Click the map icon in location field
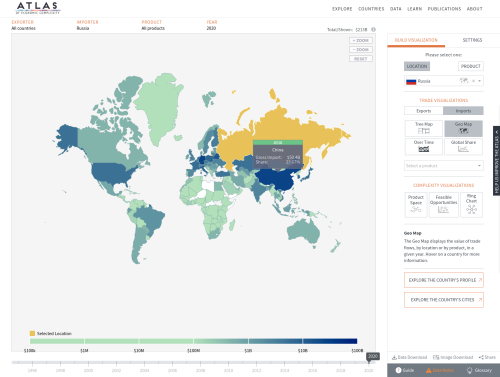 tap(464, 81)
